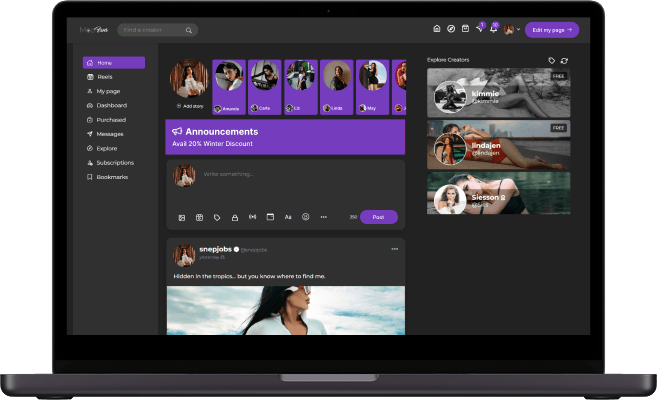Click the Find a creator search field
This screenshot has height=401, width=657.
tap(157, 30)
